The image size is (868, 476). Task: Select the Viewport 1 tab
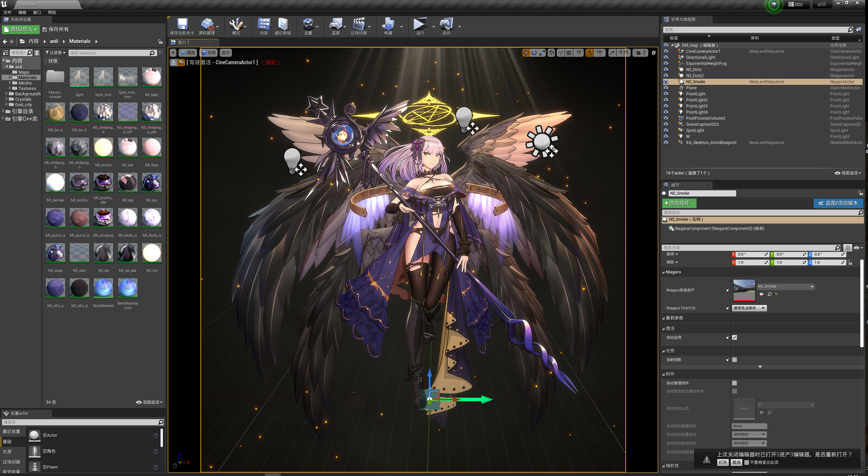194,42
